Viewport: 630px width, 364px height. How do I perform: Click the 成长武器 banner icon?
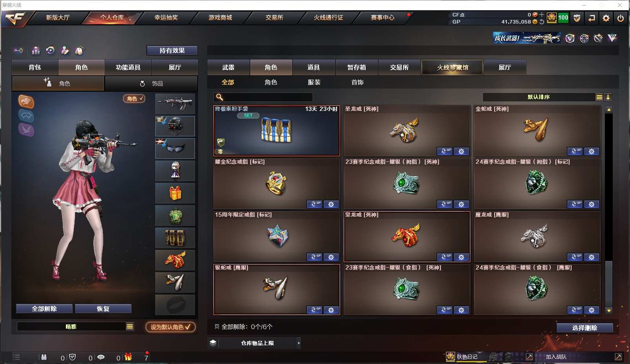[526, 38]
